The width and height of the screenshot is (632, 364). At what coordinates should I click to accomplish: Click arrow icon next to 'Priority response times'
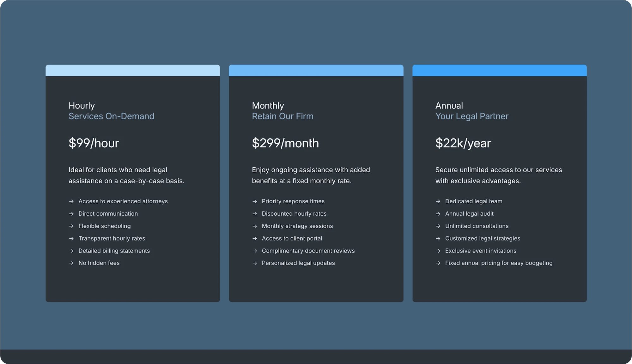(255, 201)
